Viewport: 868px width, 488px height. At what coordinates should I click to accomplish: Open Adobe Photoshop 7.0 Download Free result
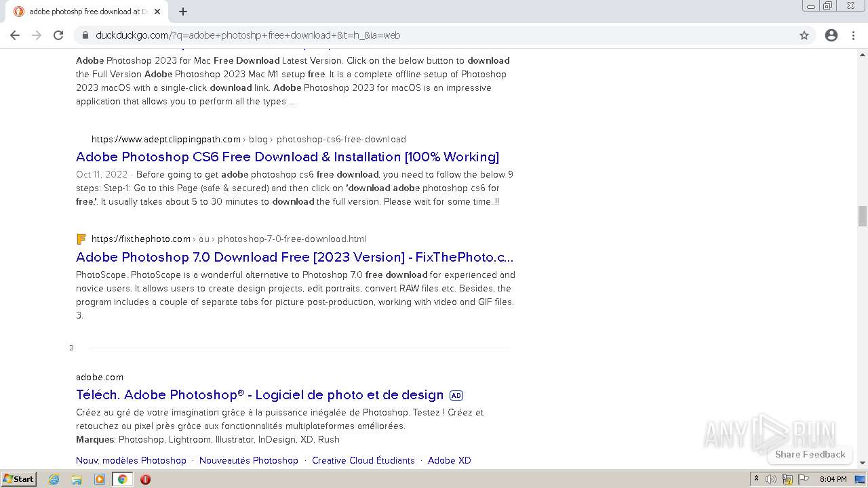(295, 257)
